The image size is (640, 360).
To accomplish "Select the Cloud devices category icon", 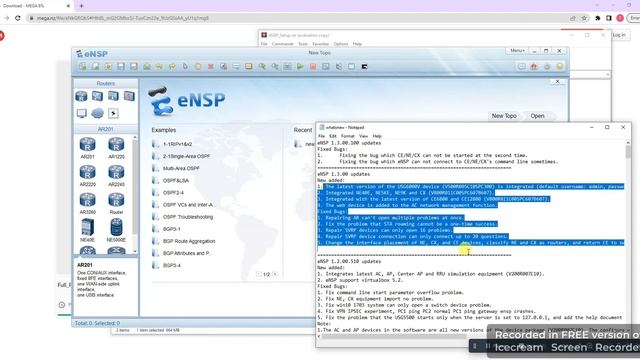I will [x=97, y=113].
